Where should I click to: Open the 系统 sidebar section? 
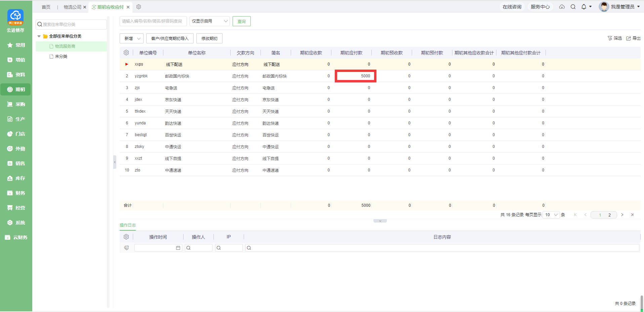tap(16, 223)
